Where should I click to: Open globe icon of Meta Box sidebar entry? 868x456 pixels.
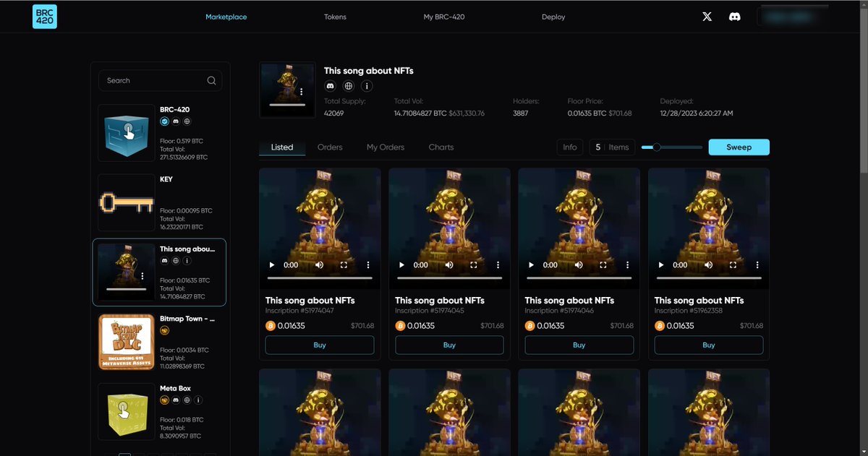(x=187, y=400)
